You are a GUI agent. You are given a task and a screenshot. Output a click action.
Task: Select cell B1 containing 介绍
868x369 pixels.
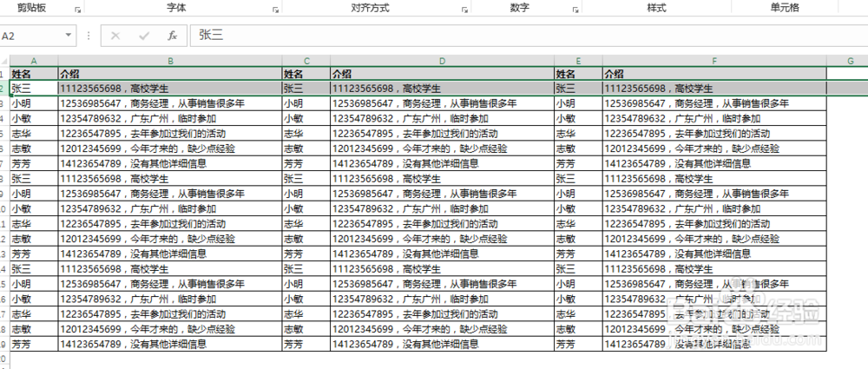170,74
